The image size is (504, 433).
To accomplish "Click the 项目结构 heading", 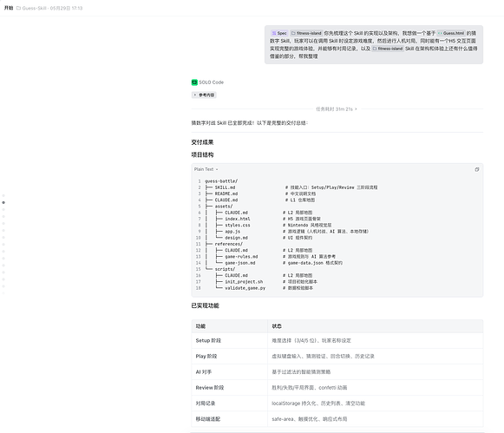I will [202, 154].
